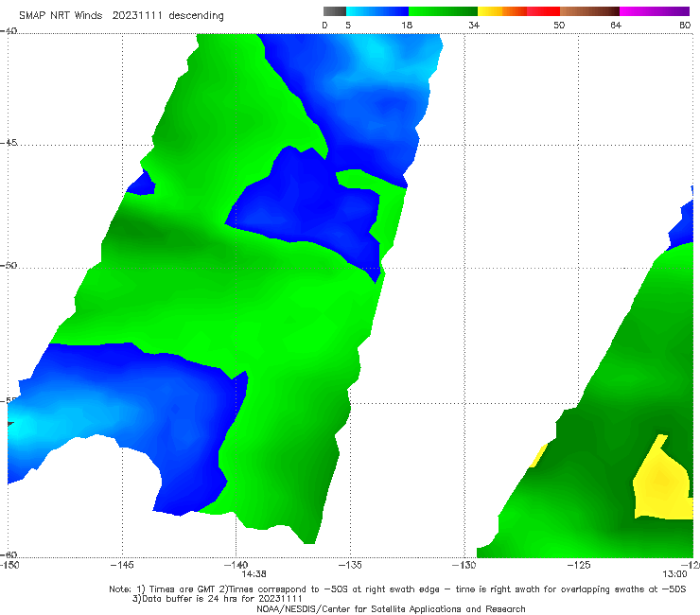
Task: Click the color bar label '80'
Action: [685, 25]
